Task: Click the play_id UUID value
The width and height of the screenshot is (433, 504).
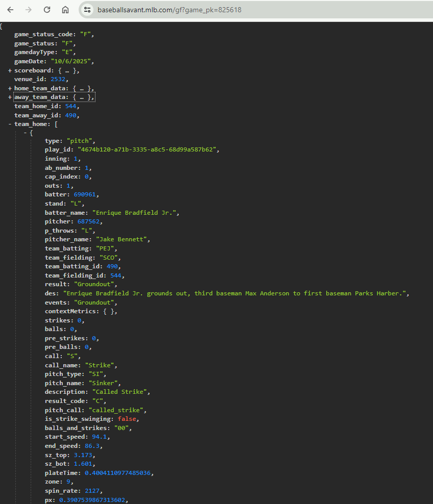Action: click(x=148, y=150)
